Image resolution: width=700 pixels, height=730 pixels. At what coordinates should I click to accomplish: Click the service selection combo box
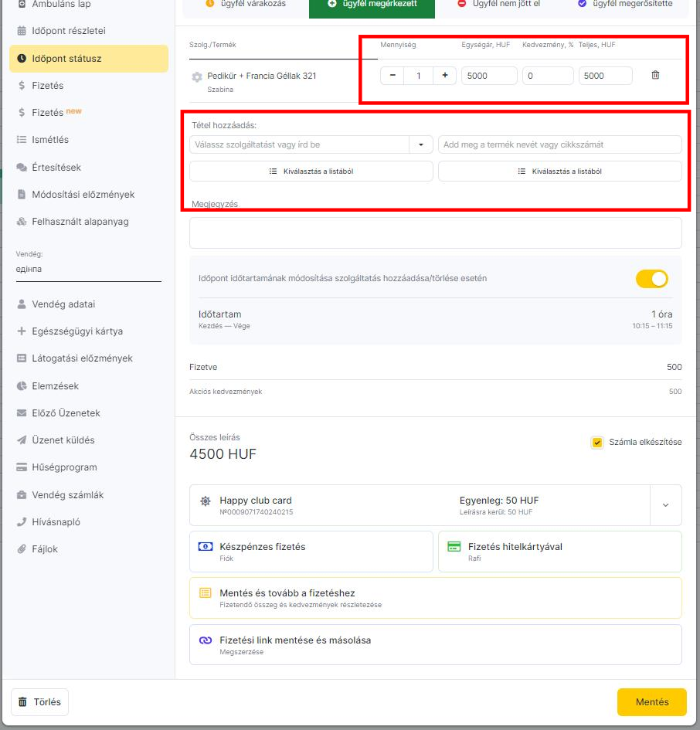pos(300,144)
